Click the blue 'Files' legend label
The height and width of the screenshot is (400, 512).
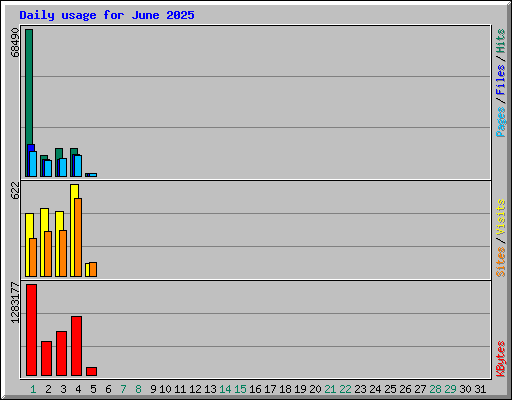[x=501, y=80]
